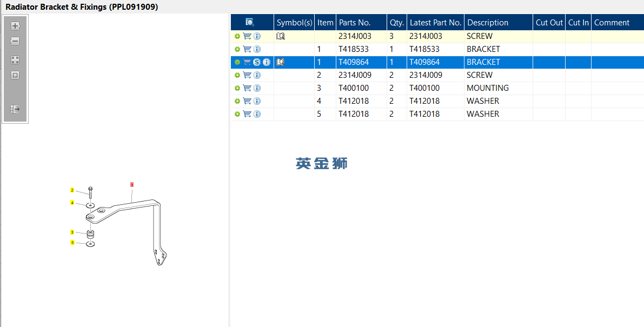
Task: Open info for part T400100
Action: pos(257,88)
